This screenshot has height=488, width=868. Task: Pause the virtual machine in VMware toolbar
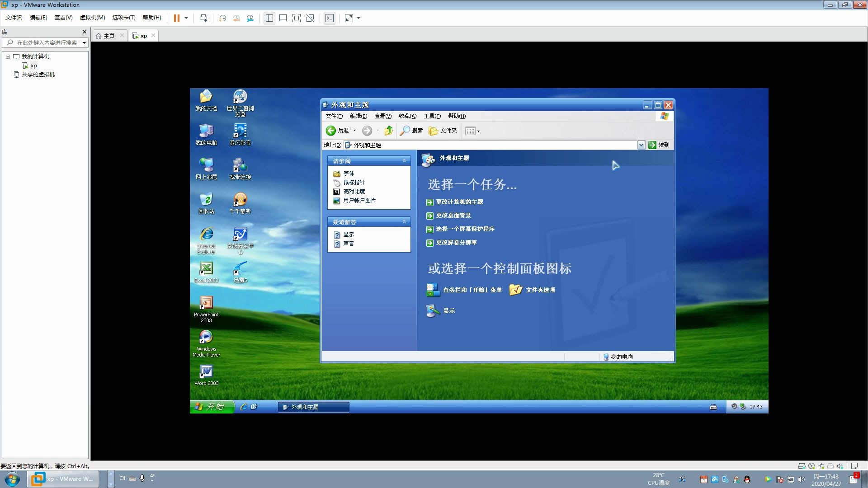(177, 18)
